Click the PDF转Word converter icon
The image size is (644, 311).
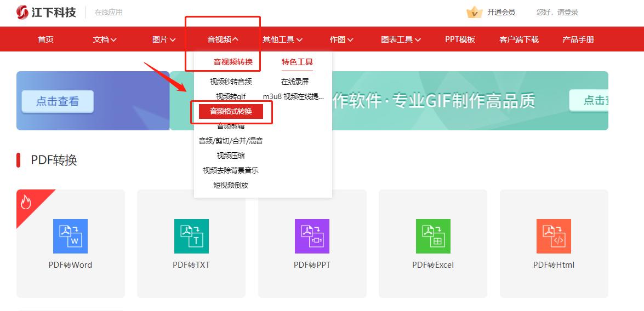[70, 236]
